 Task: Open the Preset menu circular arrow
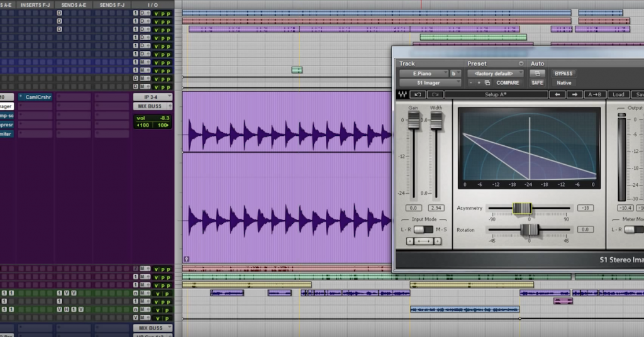pos(521,64)
